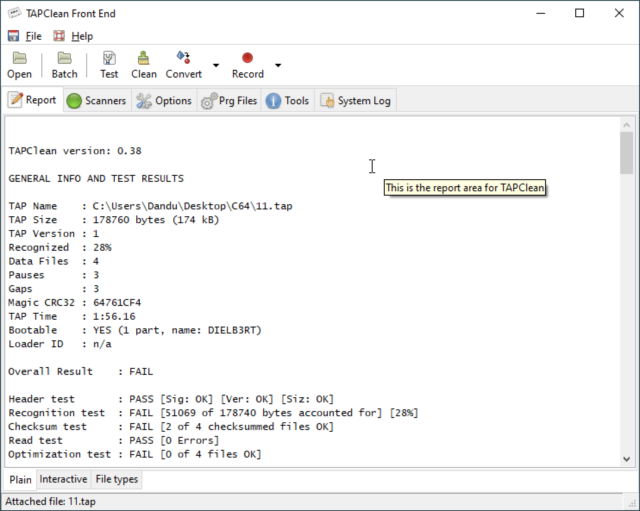This screenshot has width=640, height=511.
Task: Select the Plain view tab
Action: point(20,479)
